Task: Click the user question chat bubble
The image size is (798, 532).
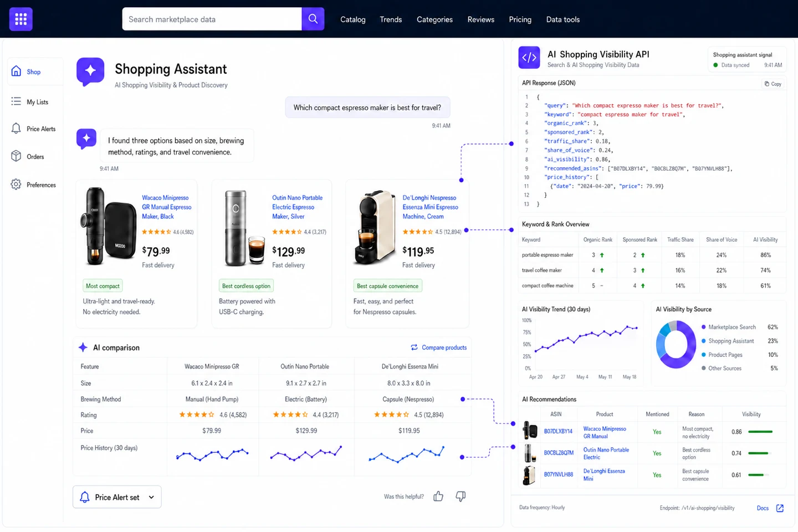Action: pos(367,108)
